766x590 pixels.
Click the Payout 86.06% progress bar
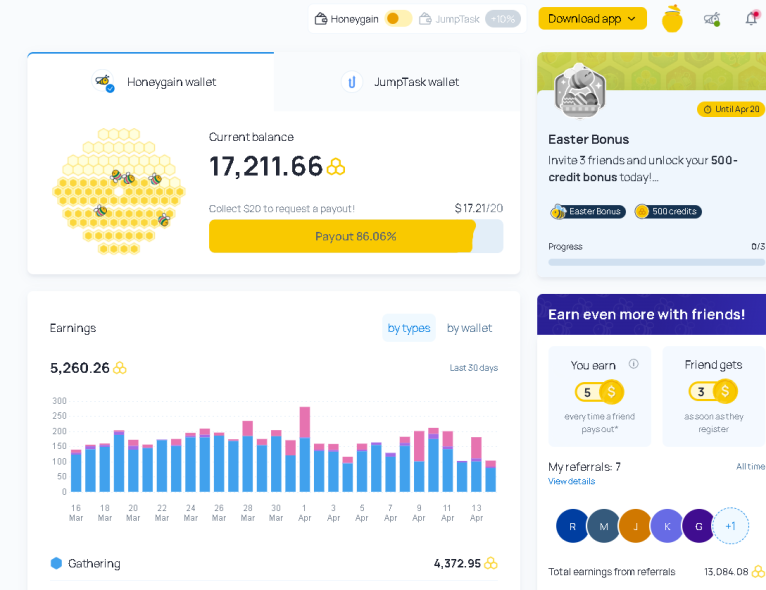click(356, 236)
